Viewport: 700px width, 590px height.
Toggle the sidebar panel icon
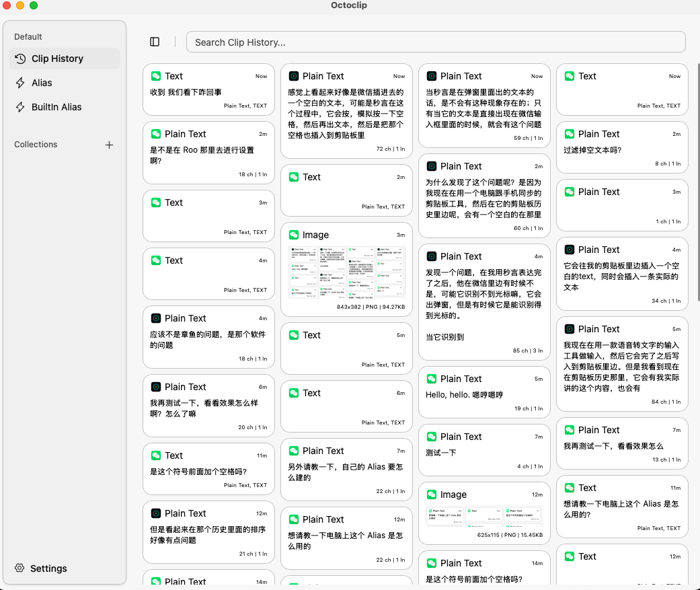tap(155, 42)
